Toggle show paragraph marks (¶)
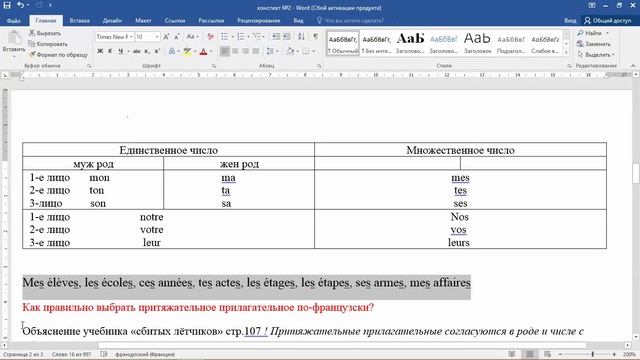Screen dimensions: 640x360 click(x=316, y=37)
